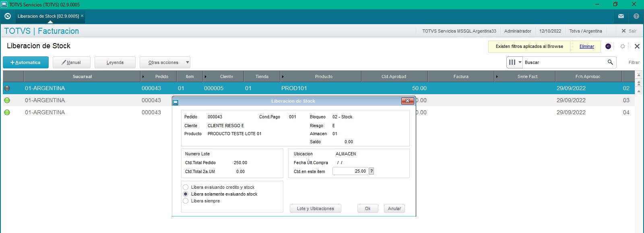Click the magnifier search icon
Viewport: 644px width, 233px height.
pos(610,62)
